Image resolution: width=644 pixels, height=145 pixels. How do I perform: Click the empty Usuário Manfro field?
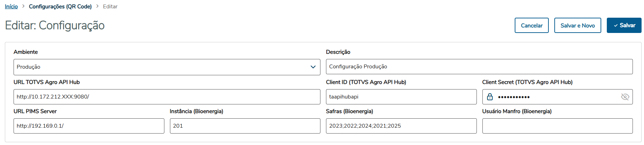point(557,126)
